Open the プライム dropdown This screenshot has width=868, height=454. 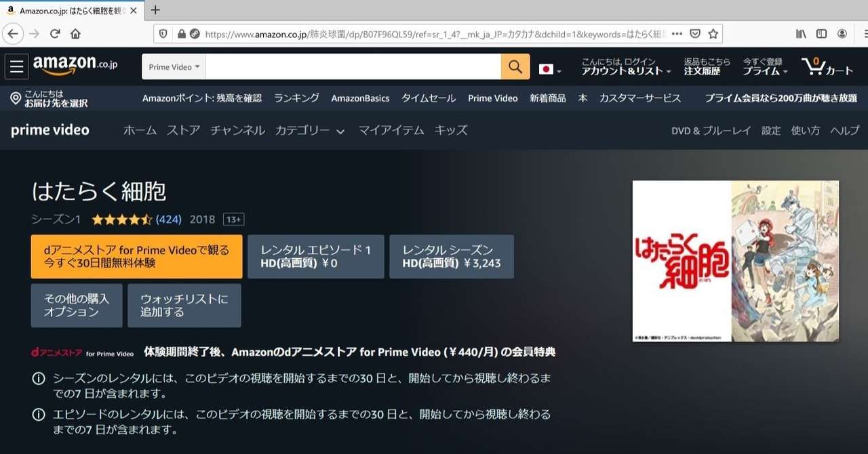point(765,66)
